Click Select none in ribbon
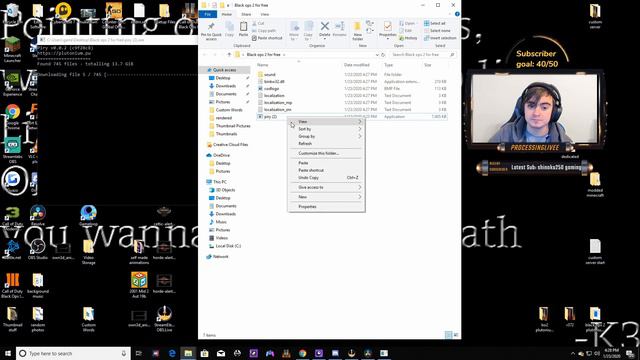Viewport: 640px width, 360px height. click(x=437, y=31)
